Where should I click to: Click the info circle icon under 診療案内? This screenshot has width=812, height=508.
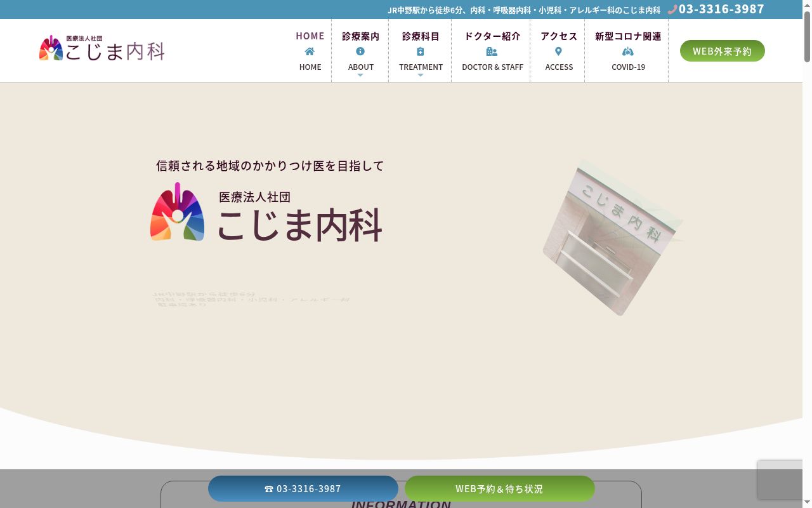pyautogui.click(x=360, y=51)
